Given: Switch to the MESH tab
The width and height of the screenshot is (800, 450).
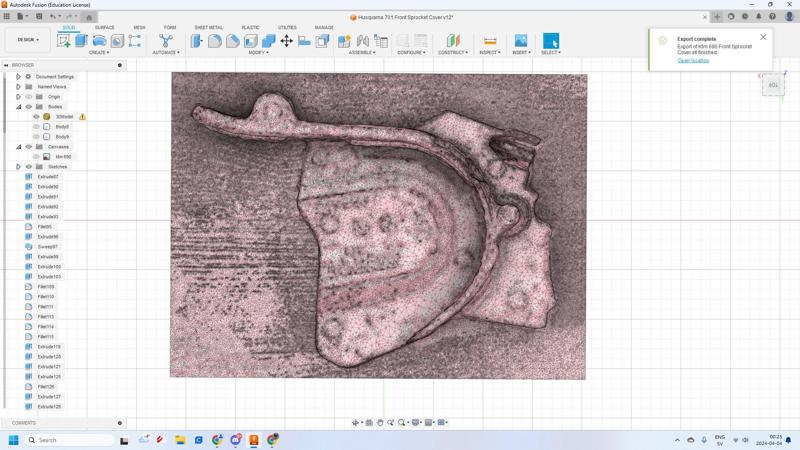Looking at the screenshot, I should [139, 28].
